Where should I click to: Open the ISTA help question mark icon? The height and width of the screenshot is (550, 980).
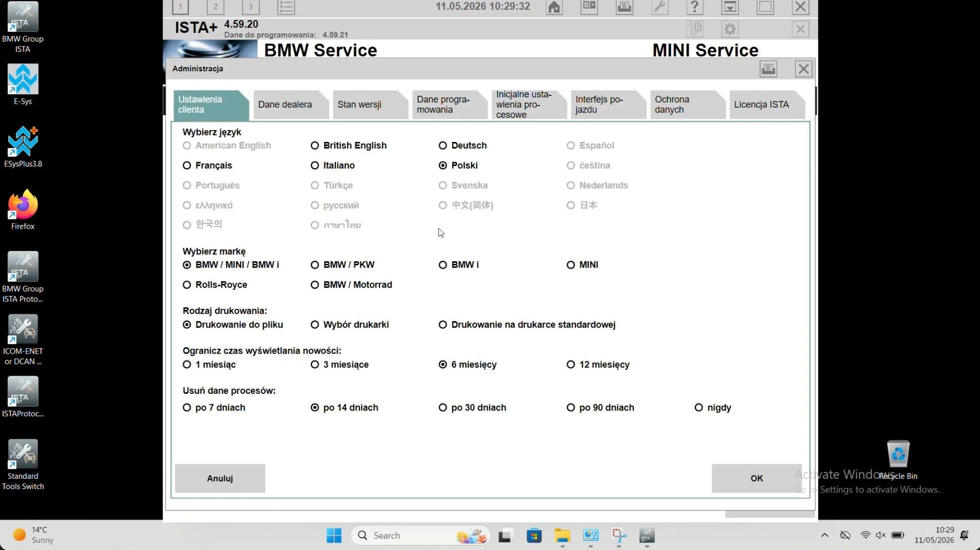(x=694, y=7)
